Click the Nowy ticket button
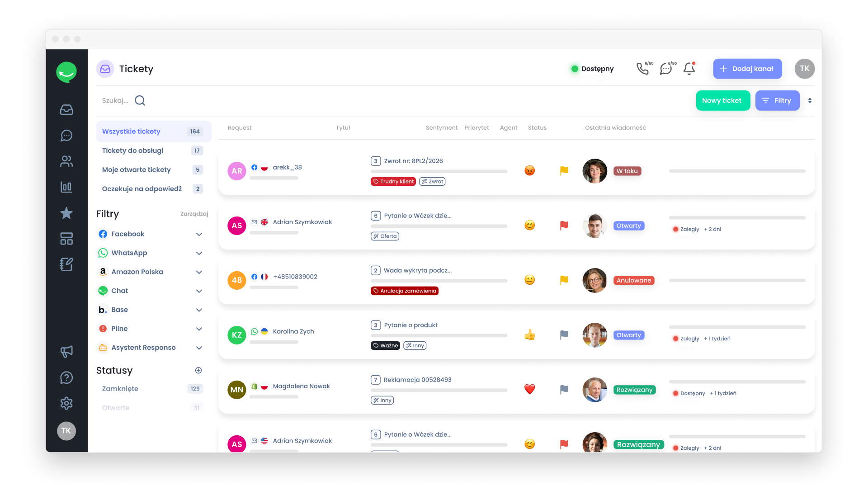Screen dimensions: 868x490 722,100
